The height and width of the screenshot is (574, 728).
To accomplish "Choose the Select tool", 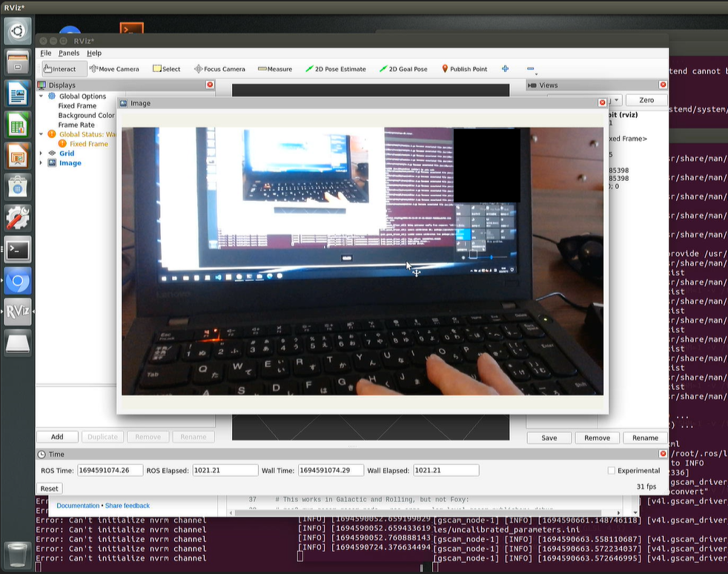I will coord(167,69).
